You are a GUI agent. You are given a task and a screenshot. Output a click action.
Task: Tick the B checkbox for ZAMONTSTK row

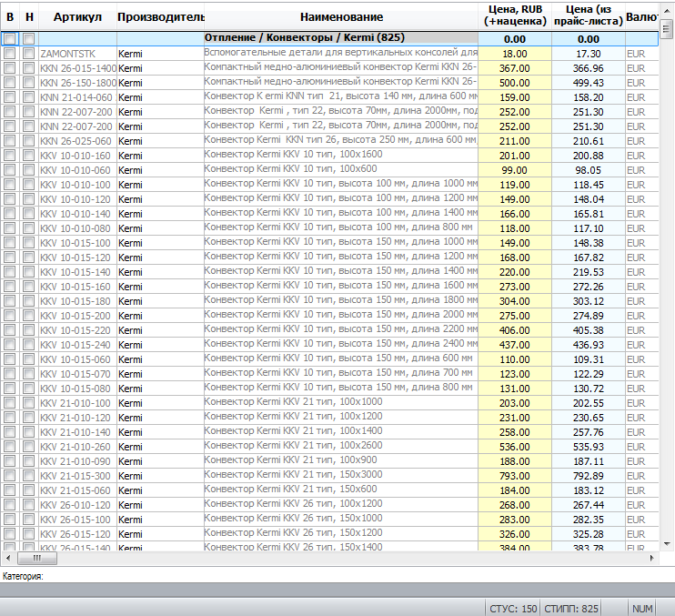point(9,54)
